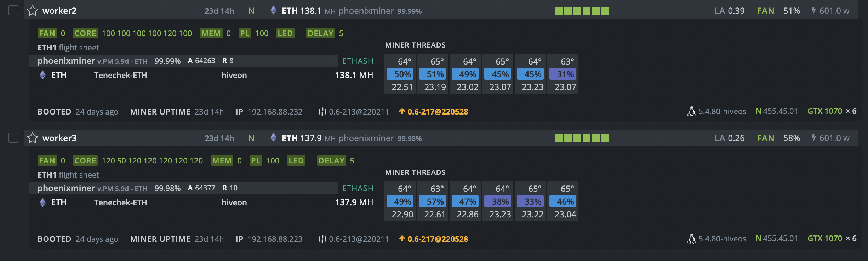Open the worker3 rig name link
The width and height of the screenshot is (868, 261).
[x=59, y=138]
